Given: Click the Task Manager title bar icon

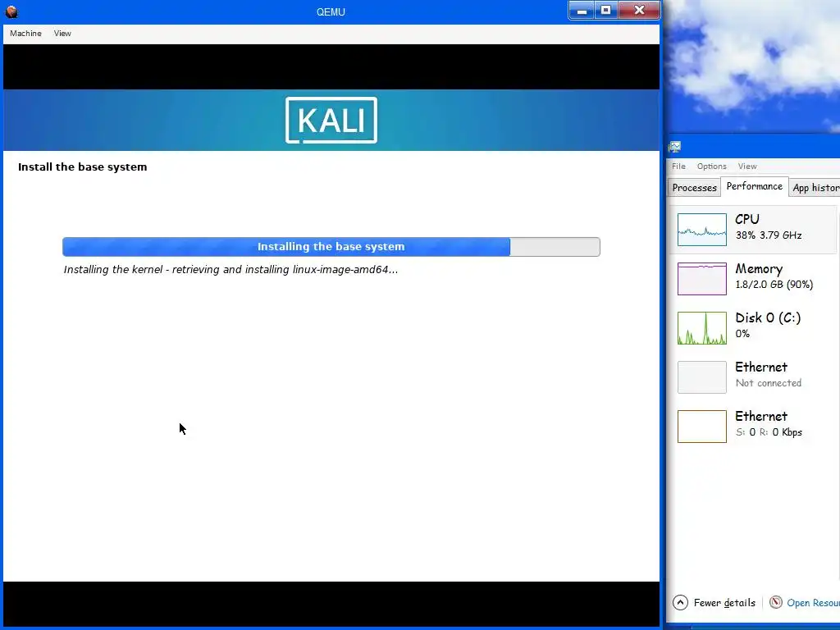Looking at the screenshot, I should tap(674, 147).
